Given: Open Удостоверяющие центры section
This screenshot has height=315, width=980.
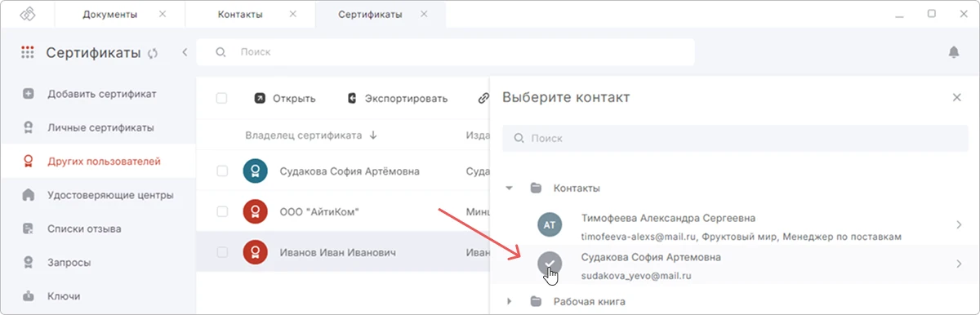Looking at the screenshot, I should [x=98, y=195].
